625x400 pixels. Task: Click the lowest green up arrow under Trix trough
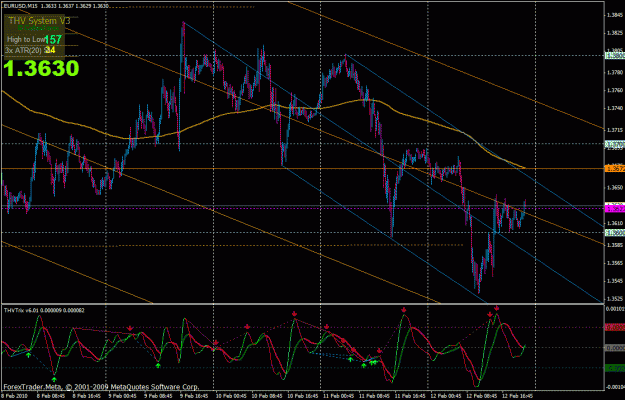coord(54,379)
